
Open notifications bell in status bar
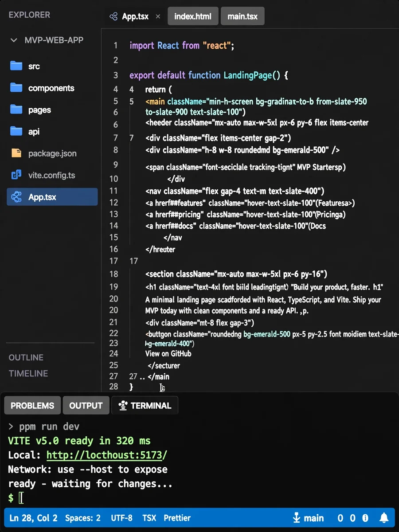(x=384, y=518)
